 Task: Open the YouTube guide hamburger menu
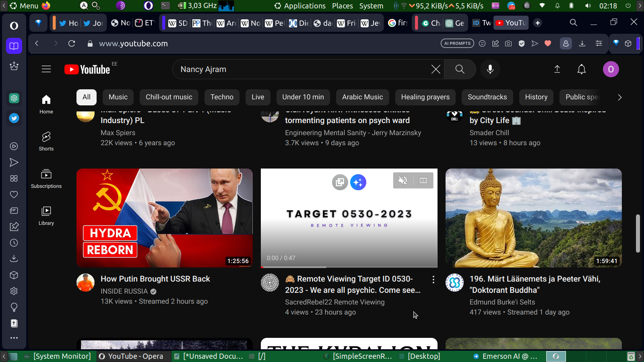[x=46, y=69]
